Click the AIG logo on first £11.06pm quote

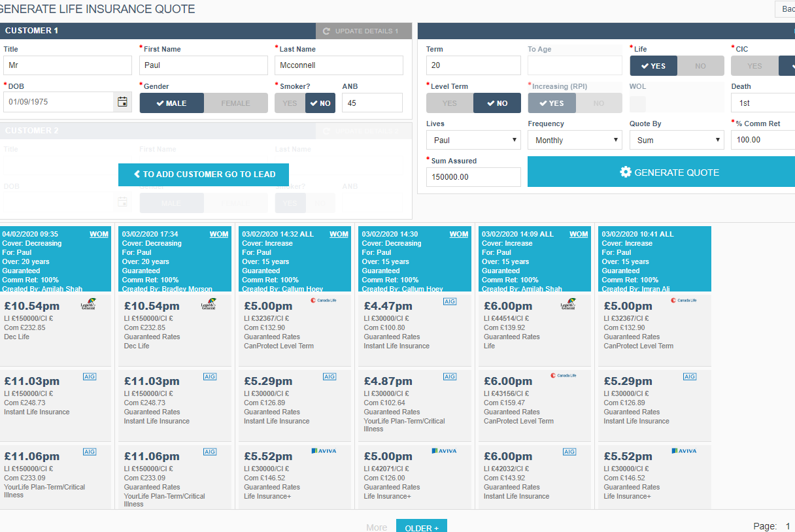pyautogui.click(x=90, y=452)
